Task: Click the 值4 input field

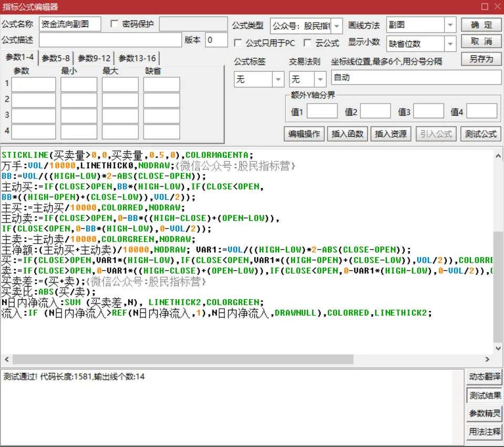Action: (x=482, y=111)
